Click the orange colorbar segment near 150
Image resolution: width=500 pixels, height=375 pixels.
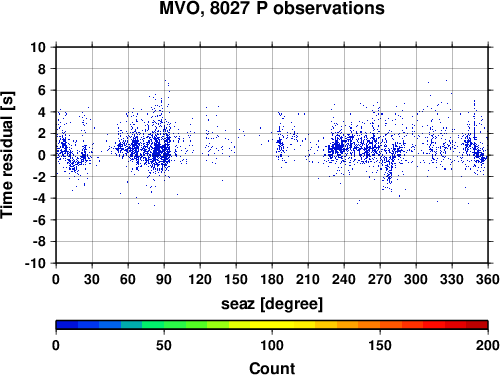(380, 325)
